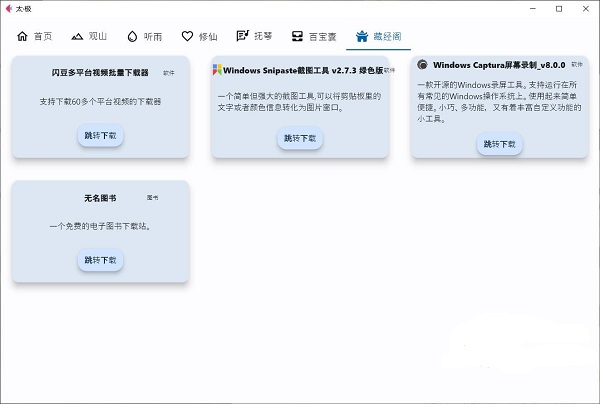Screen dimensions: 600x404
Task: Close the 太极 window
Action: tap(585, 8)
